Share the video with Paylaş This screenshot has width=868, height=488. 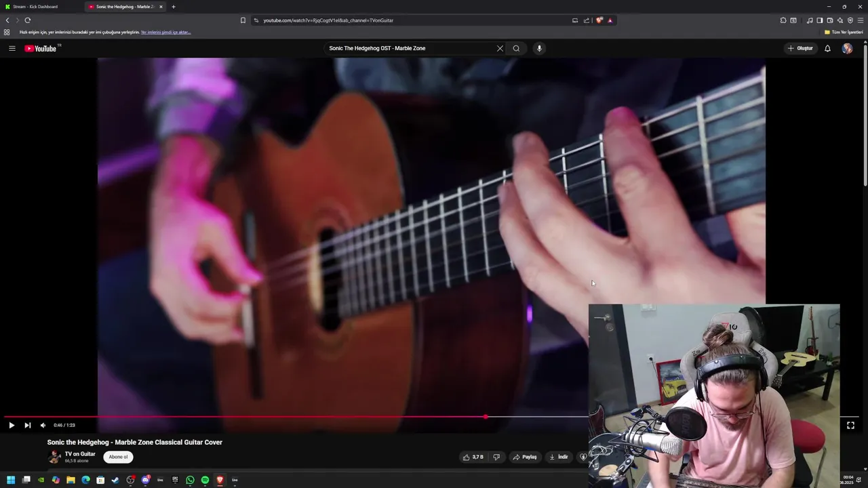coord(525,457)
